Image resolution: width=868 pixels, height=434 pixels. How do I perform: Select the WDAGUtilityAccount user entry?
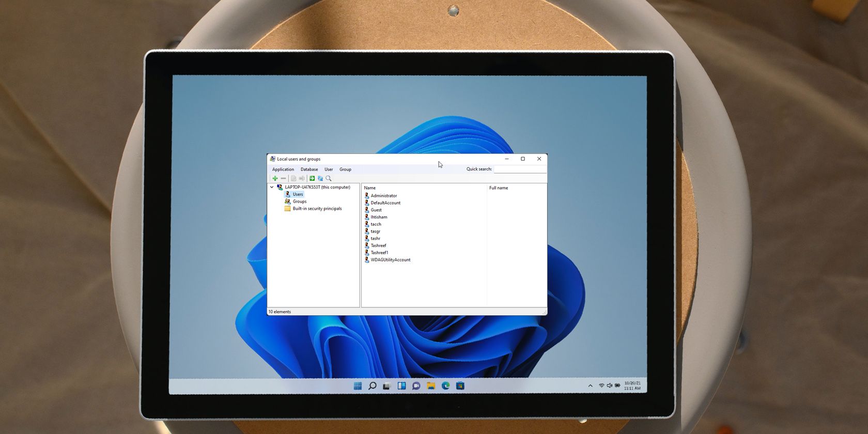(x=390, y=260)
